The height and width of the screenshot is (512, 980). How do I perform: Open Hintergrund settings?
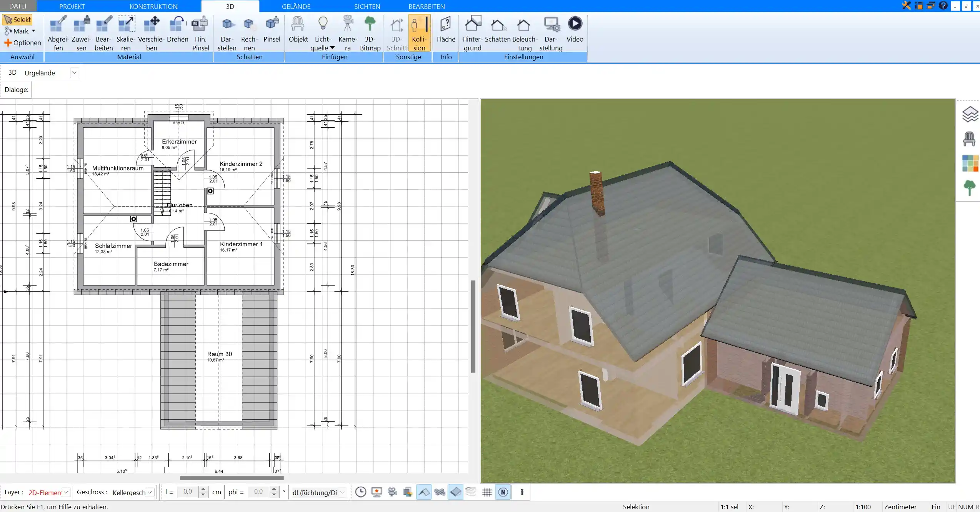point(472,33)
